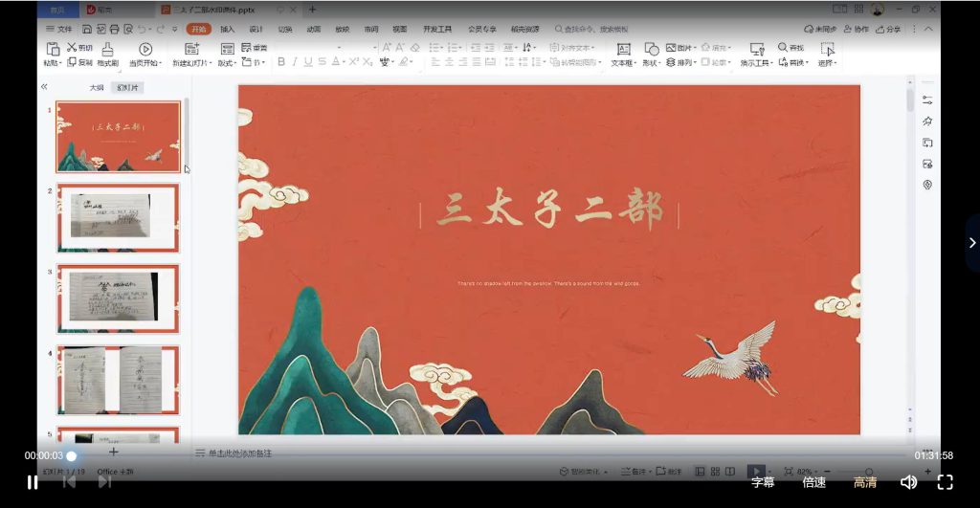Open 演示工具 presentation tools

[x=757, y=50]
